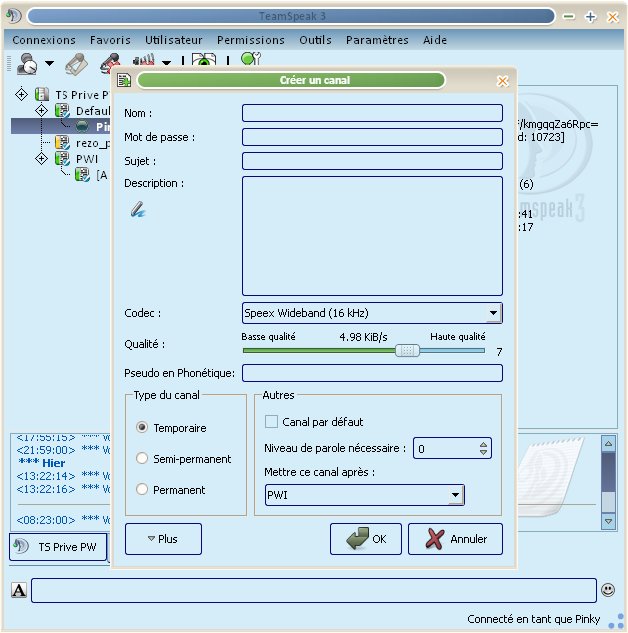
Task: Select the Semi-permanent channel type
Action: 142,459
